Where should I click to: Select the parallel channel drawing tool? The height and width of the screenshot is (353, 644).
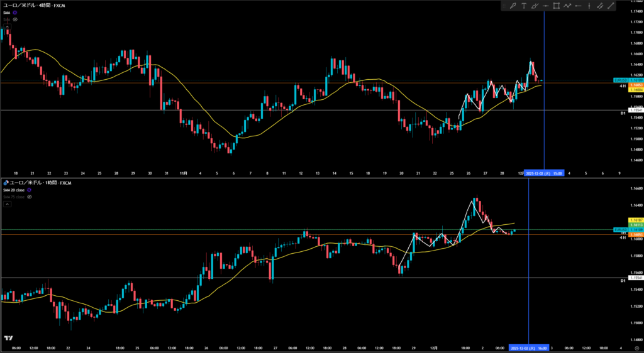coord(599,6)
